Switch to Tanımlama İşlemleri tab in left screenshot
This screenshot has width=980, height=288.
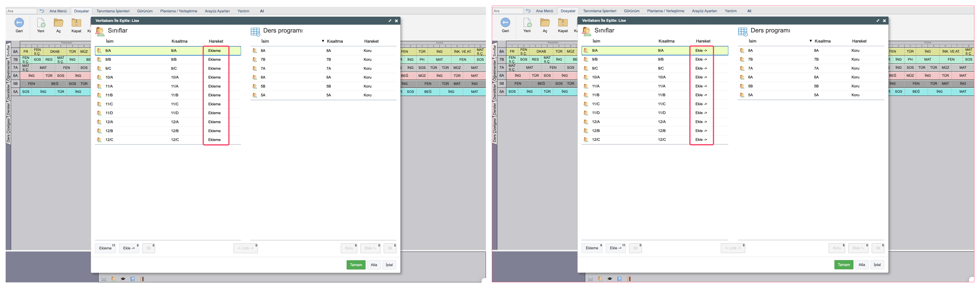click(x=113, y=11)
